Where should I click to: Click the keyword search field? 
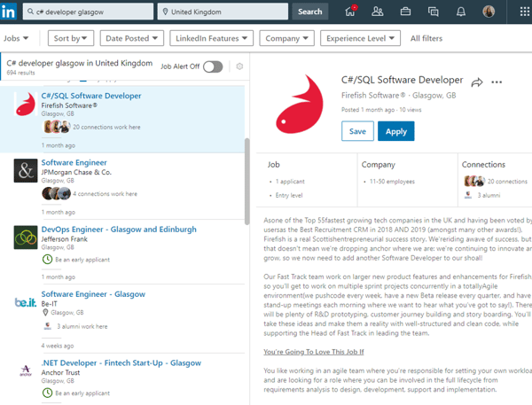88,12
